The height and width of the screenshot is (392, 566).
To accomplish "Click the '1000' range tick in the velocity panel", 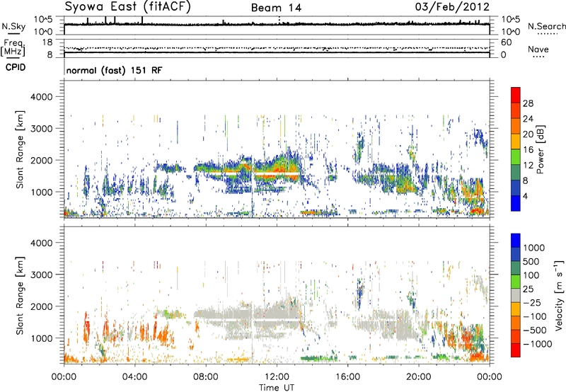I will pos(41,338).
